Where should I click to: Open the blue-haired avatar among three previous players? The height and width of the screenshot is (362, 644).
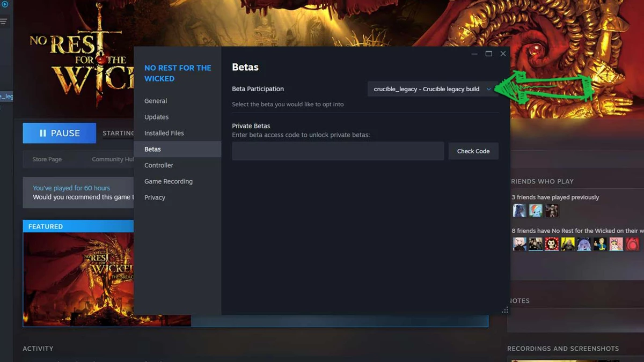519,211
